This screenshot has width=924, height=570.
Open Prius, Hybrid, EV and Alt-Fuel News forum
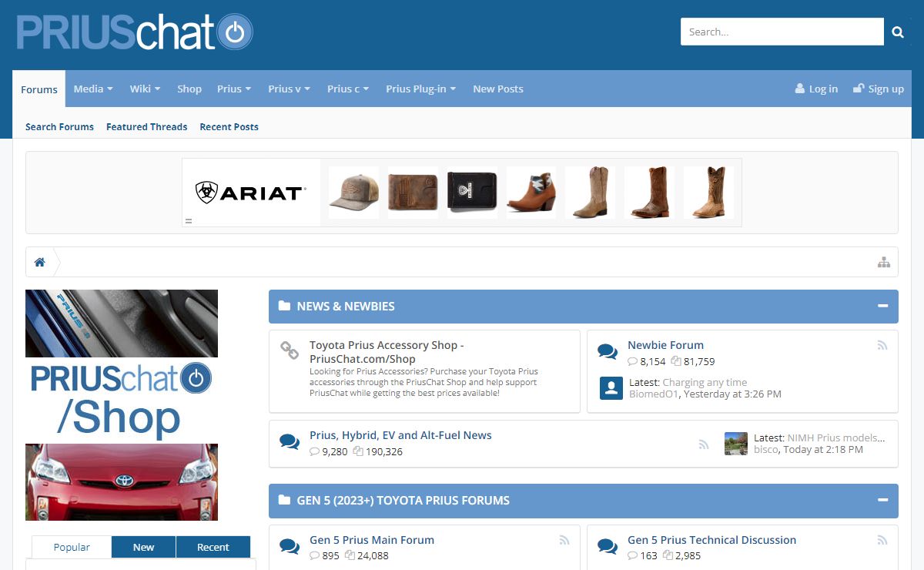pos(400,435)
